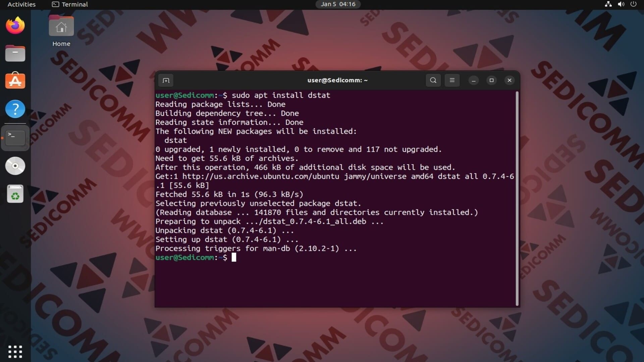Show the applications grid

point(15,352)
